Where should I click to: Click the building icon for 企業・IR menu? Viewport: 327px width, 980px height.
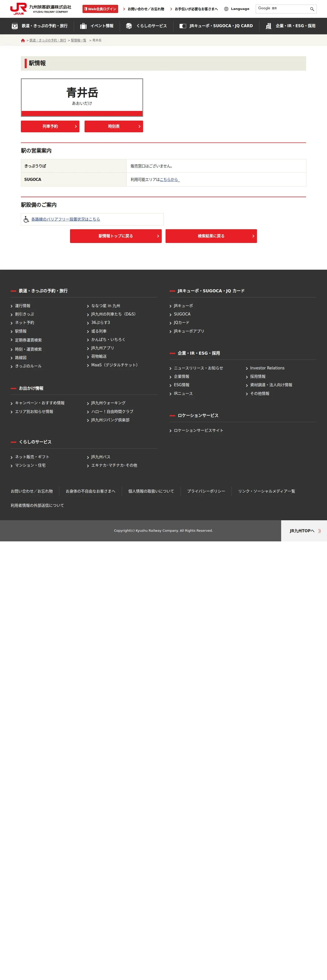point(268,26)
